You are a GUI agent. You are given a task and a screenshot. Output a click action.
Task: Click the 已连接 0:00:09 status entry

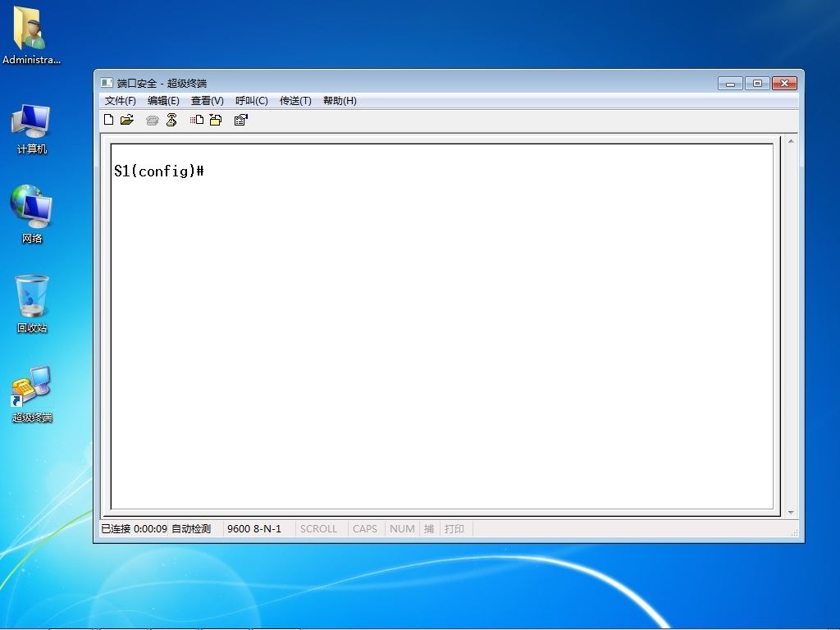point(134,529)
